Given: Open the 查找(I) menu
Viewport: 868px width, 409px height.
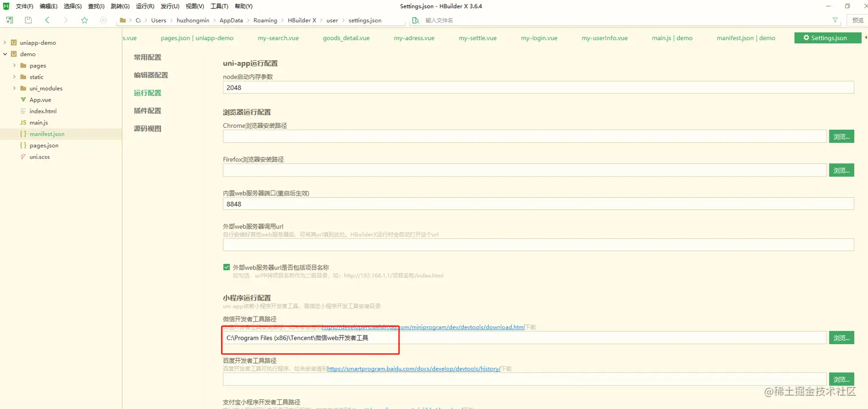Looking at the screenshot, I should [96, 6].
